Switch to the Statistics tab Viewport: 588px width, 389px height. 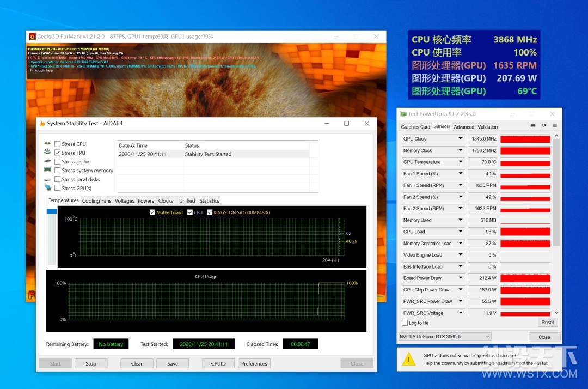click(x=209, y=200)
